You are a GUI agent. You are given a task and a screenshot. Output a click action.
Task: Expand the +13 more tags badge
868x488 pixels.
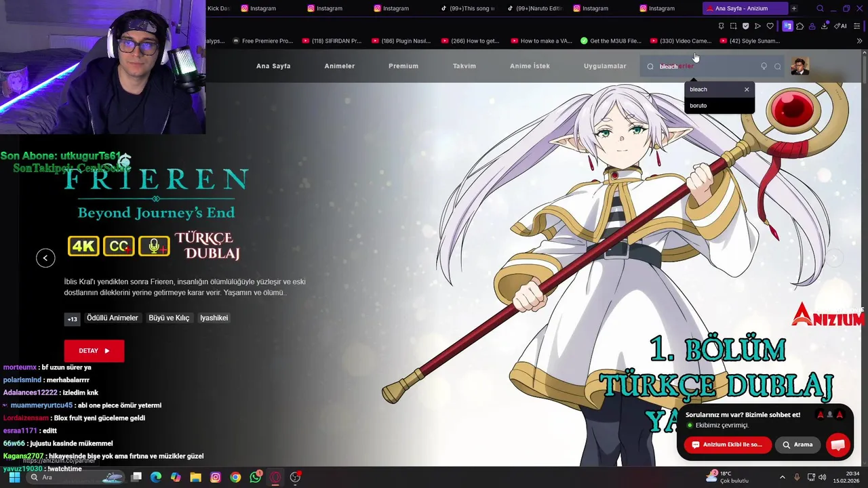(x=72, y=319)
